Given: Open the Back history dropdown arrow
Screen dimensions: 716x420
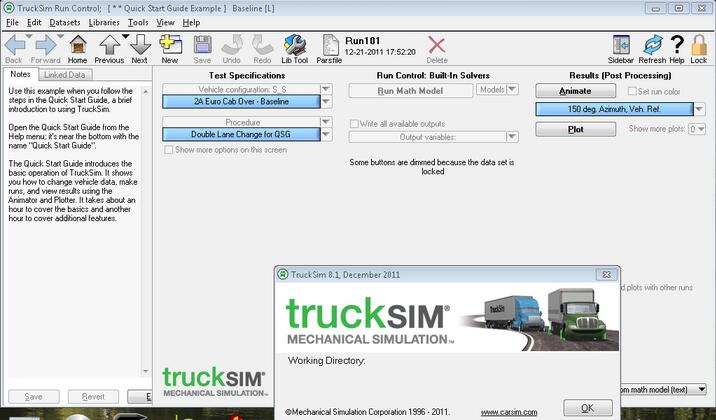Looking at the screenshot, I should click(28, 36).
